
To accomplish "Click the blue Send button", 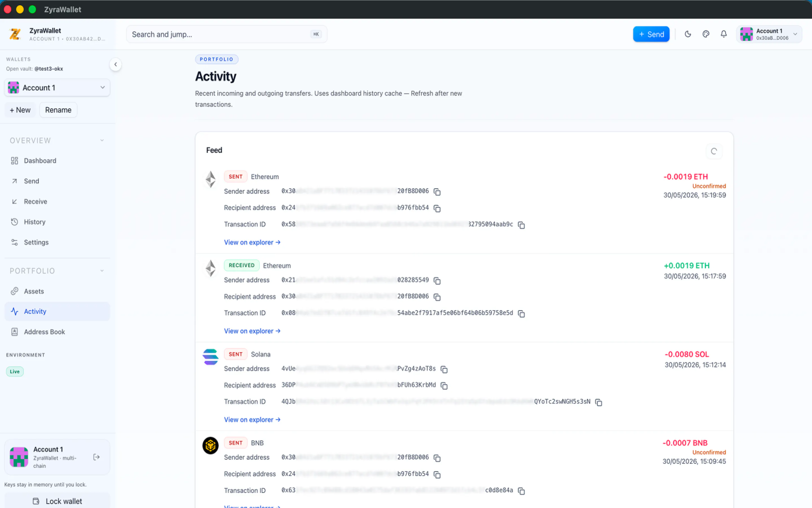I will point(651,34).
